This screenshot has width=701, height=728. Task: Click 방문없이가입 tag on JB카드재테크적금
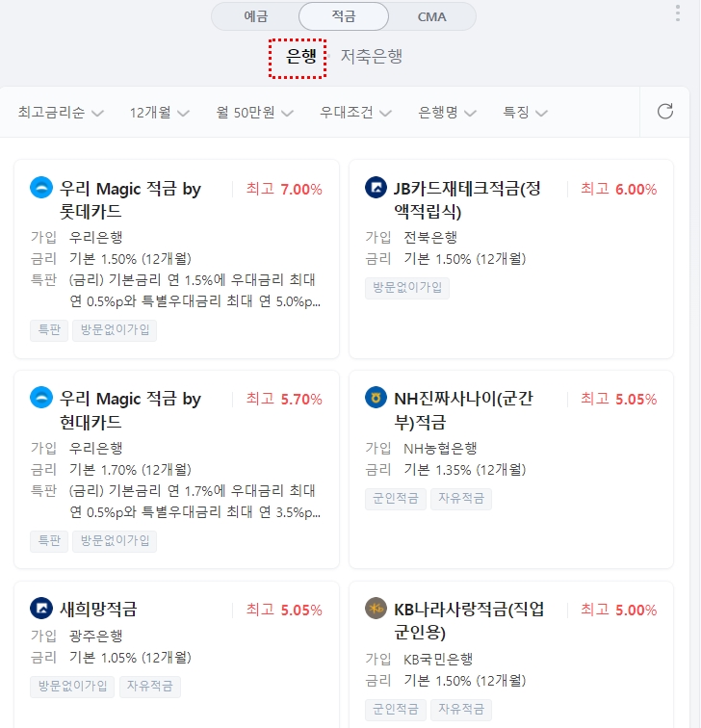407,288
